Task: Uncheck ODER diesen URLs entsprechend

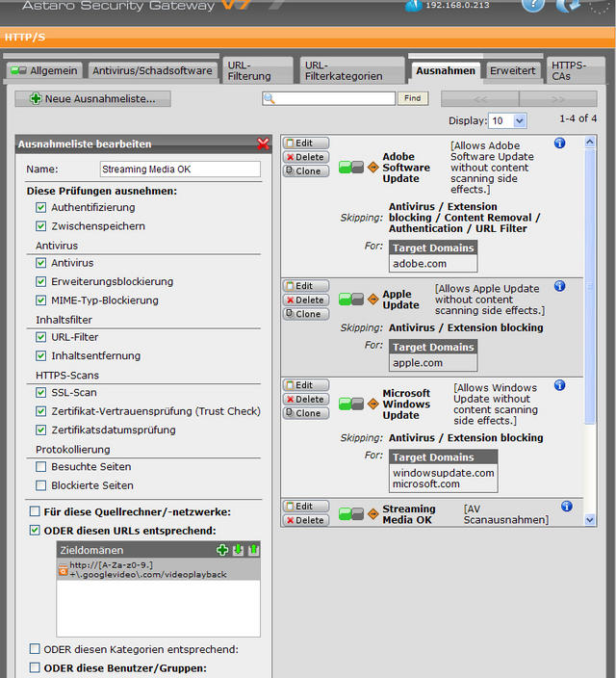Action: tap(35, 530)
